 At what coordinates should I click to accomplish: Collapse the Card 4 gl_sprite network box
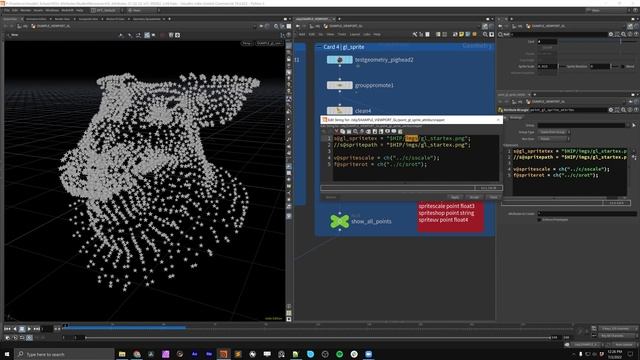(319, 47)
